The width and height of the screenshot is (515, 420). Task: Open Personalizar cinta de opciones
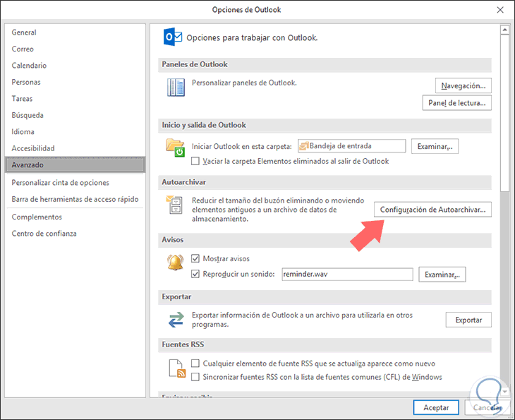click(x=75, y=183)
